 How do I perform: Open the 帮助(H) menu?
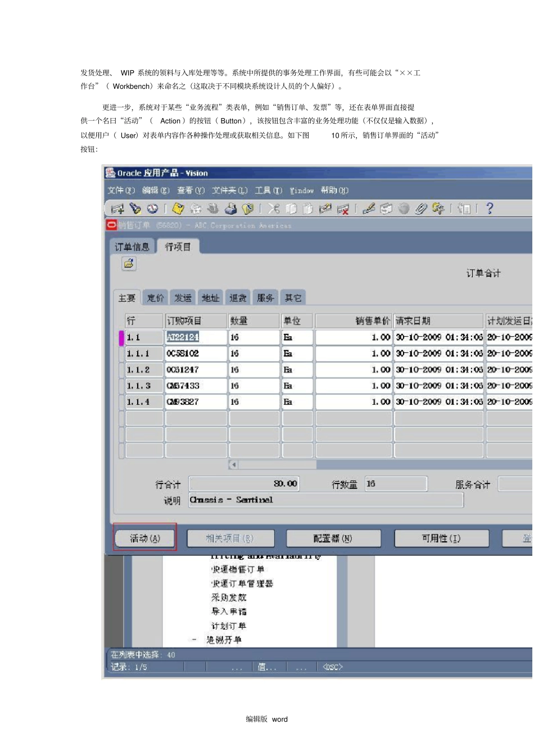point(335,191)
